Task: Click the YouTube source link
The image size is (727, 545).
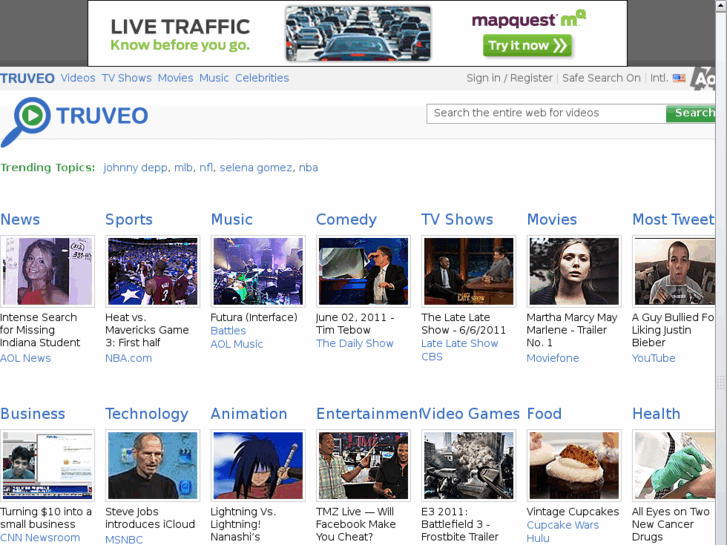Action: pos(654,358)
